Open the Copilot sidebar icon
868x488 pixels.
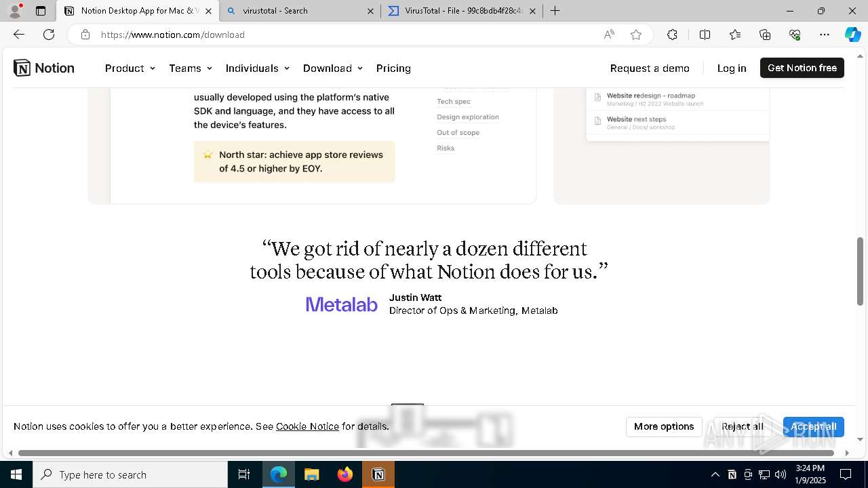pos(852,35)
